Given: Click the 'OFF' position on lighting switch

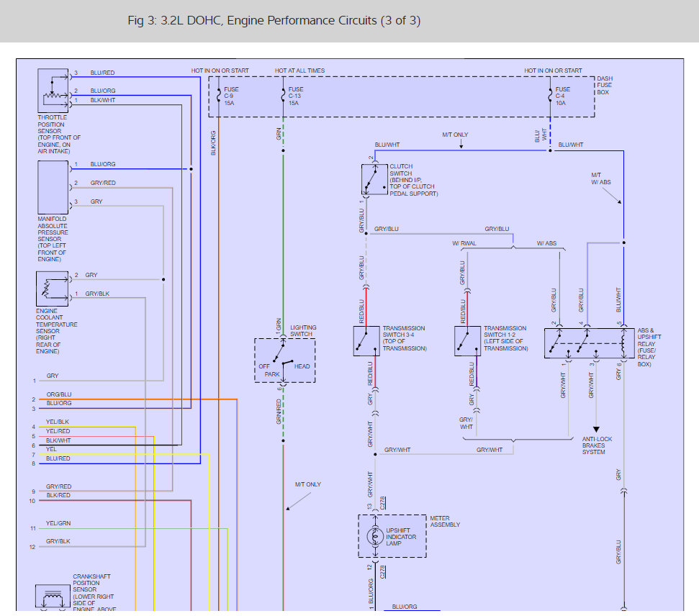Looking at the screenshot, I should (x=264, y=366).
